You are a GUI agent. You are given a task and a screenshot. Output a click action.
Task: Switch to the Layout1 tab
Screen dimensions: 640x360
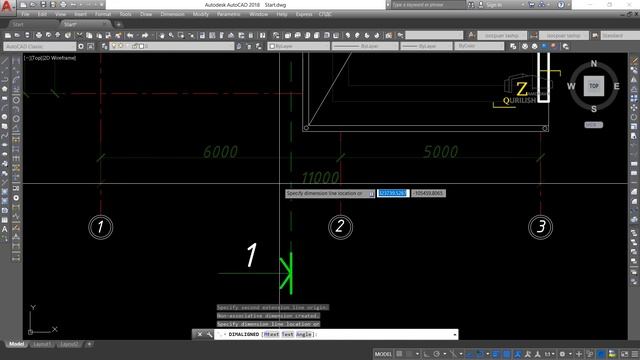point(42,344)
